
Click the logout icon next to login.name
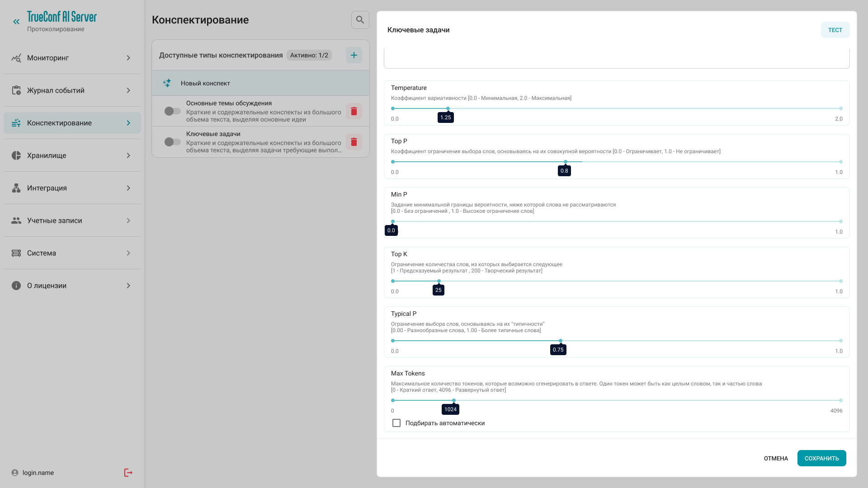click(x=128, y=473)
